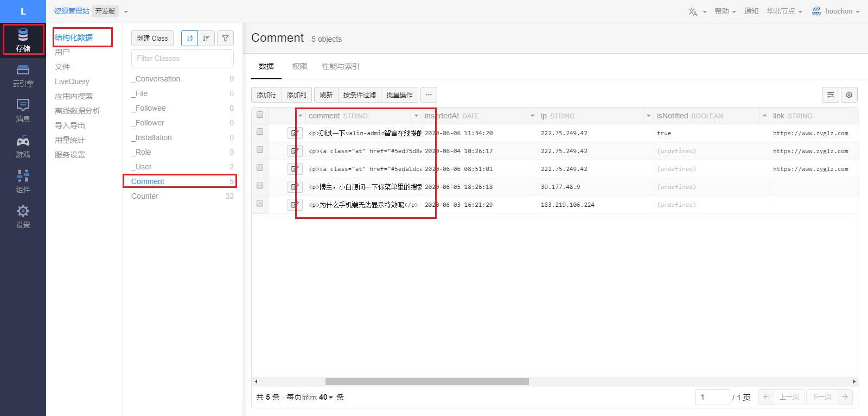Check the row with IP 39.177.48.9
The height and width of the screenshot is (416, 868).
click(x=260, y=186)
